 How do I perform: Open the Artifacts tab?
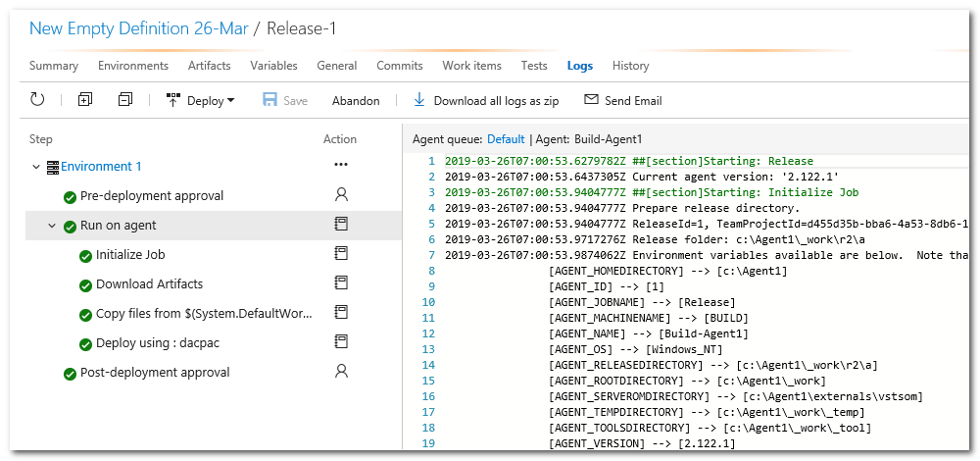click(210, 66)
